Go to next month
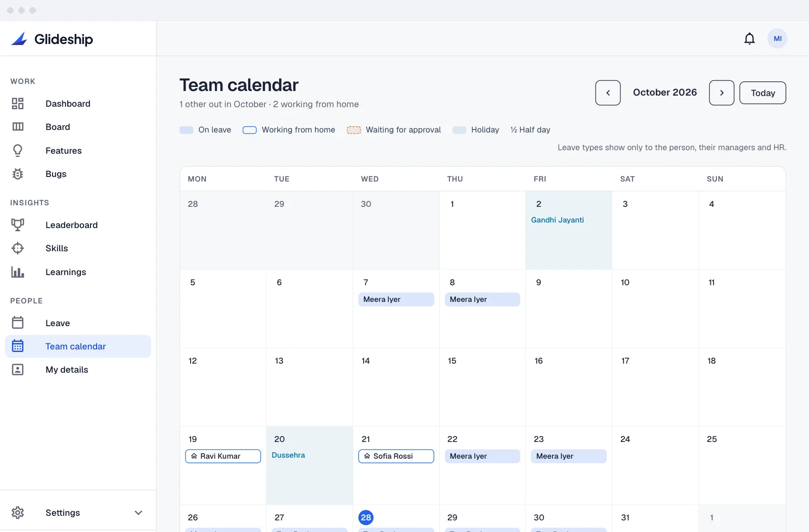The height and width of the screenshot is (532, 809). (x=722, y=93)
